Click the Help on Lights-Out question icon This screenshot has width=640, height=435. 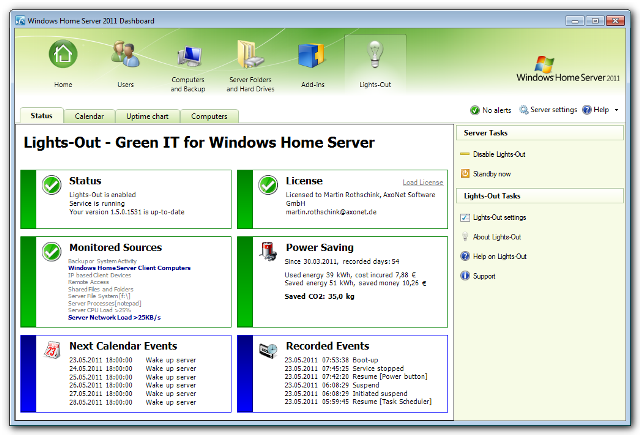465,256
